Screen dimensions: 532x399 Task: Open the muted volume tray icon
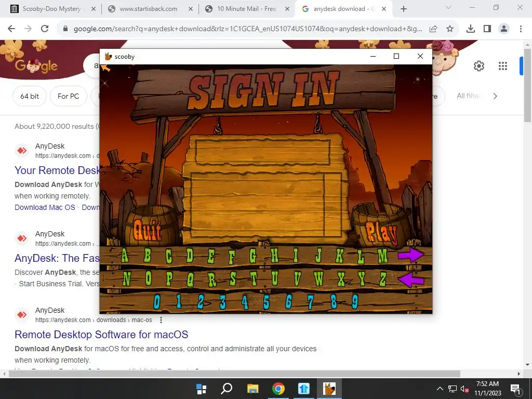464,389
